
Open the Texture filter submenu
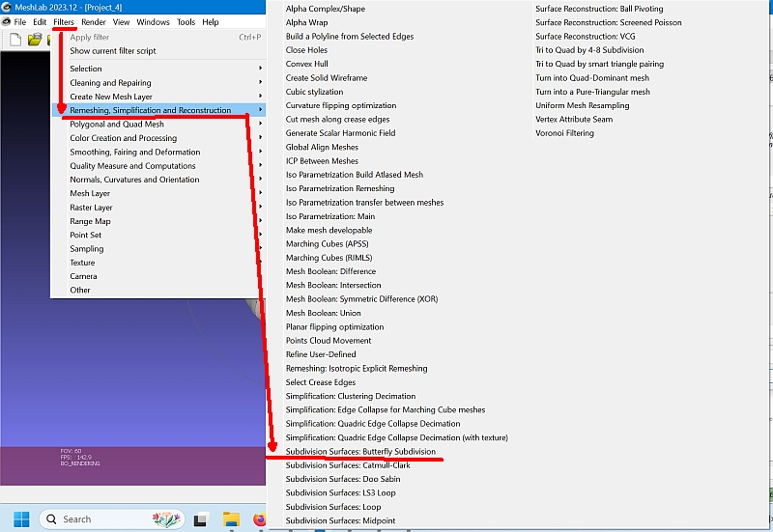pos(157,263)
